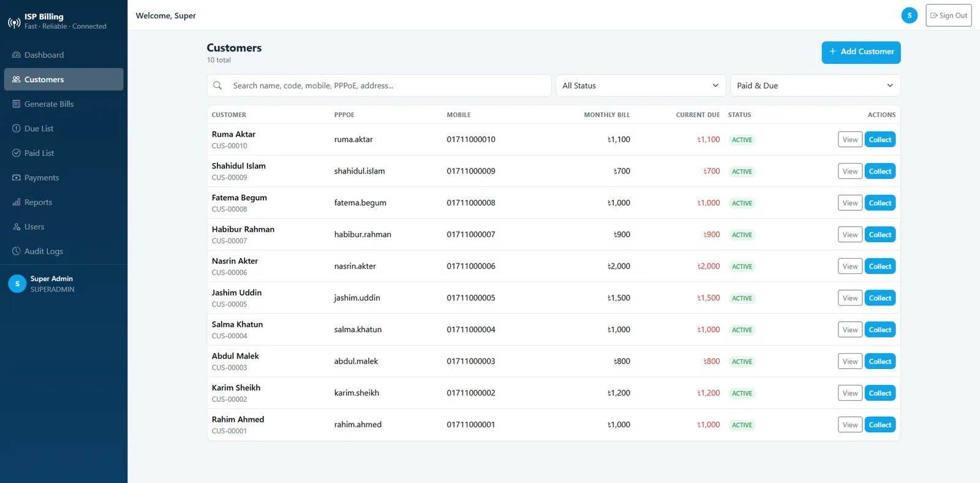This screenshot has height=483, width=980.
Task: Click the top-right S avatar circle
Action: pos(910,15)
